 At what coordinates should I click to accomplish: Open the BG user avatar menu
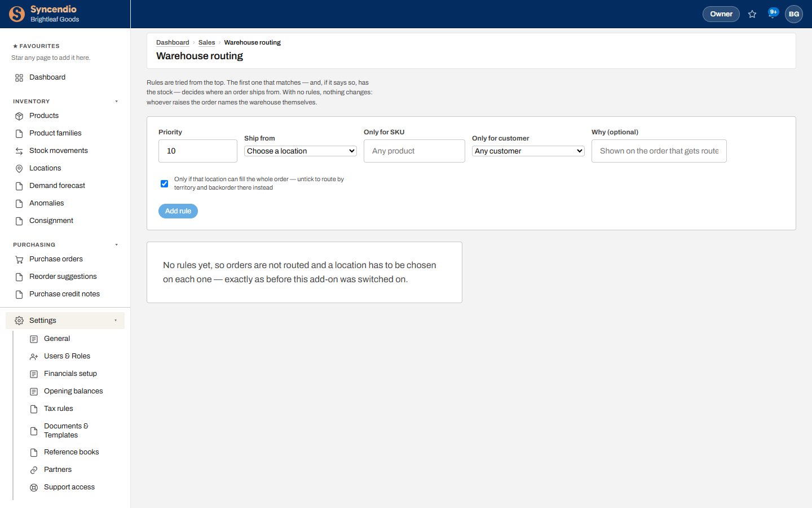(794, 14)
